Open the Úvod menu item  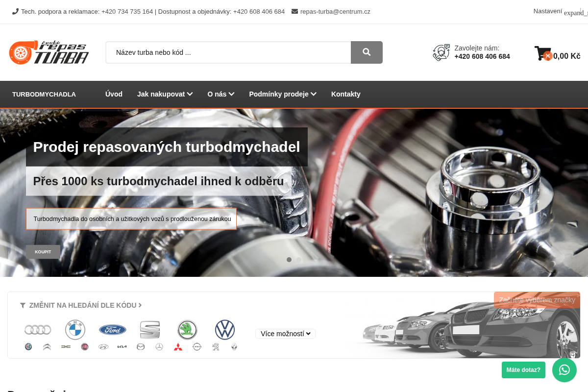tap(114, 94)
